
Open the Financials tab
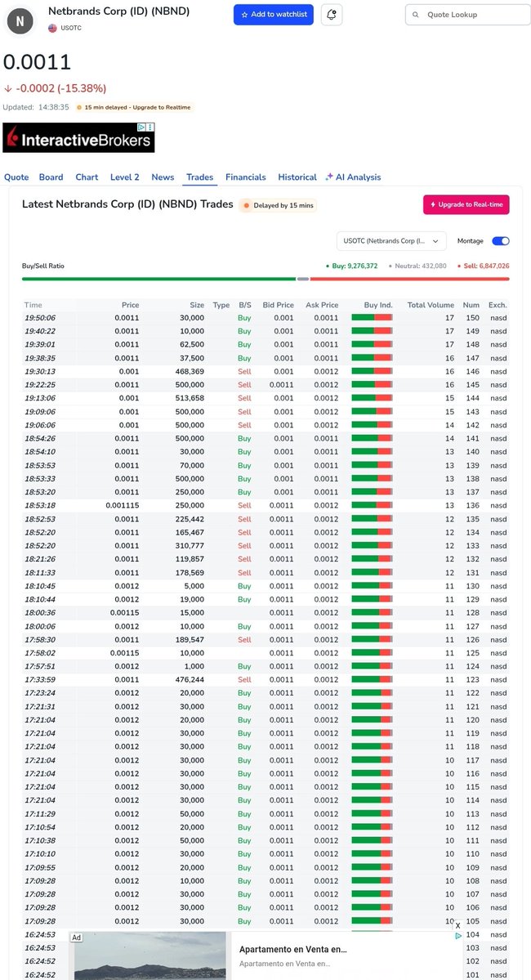[x=246, y=177]
